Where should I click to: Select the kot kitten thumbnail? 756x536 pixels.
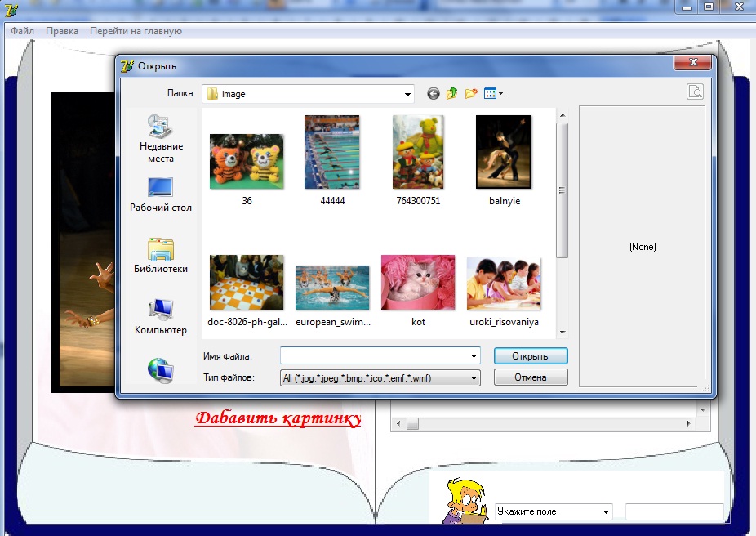click(418, 282)
